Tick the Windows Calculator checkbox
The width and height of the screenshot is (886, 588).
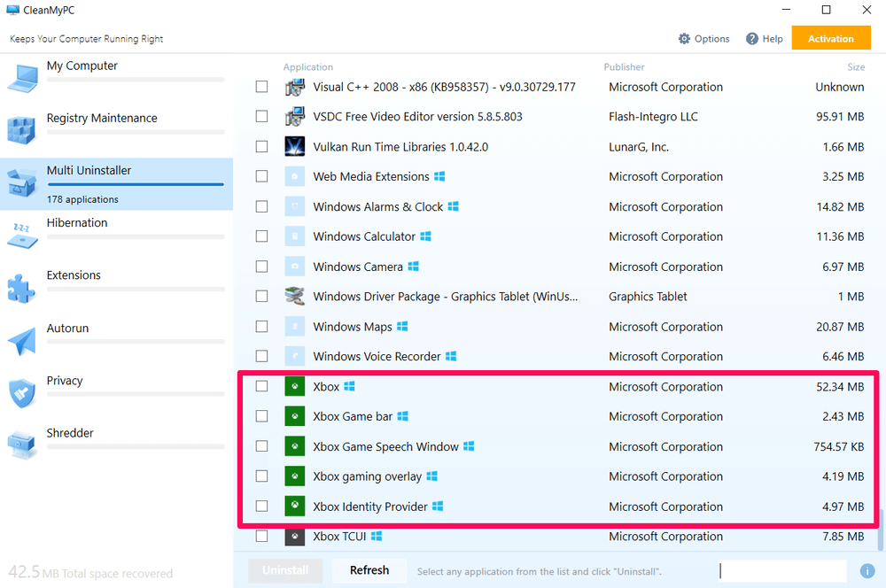[x=261, y=236]
